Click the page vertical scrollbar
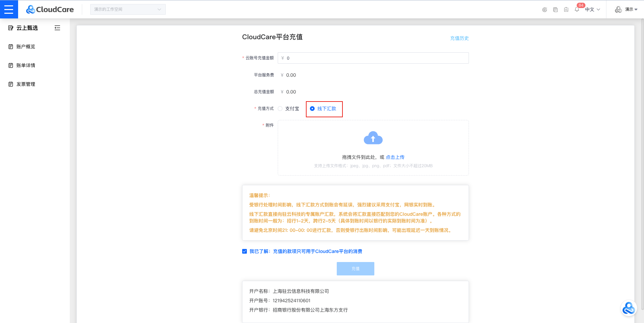 642,164
